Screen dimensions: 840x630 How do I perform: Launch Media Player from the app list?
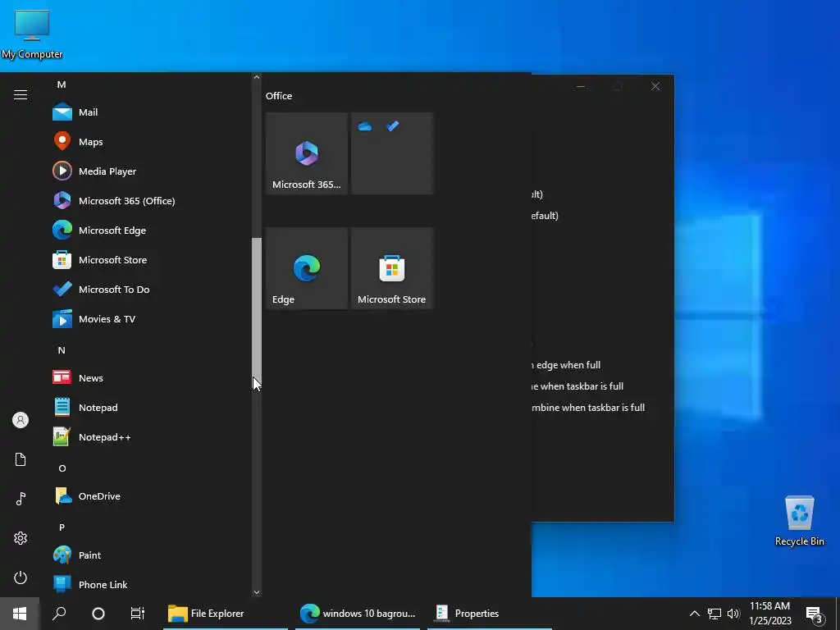tap(150, 171)
